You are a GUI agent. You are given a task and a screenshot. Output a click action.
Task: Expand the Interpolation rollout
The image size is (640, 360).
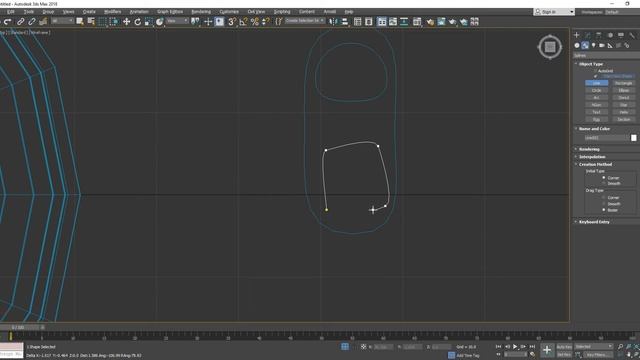click(591, 157)
